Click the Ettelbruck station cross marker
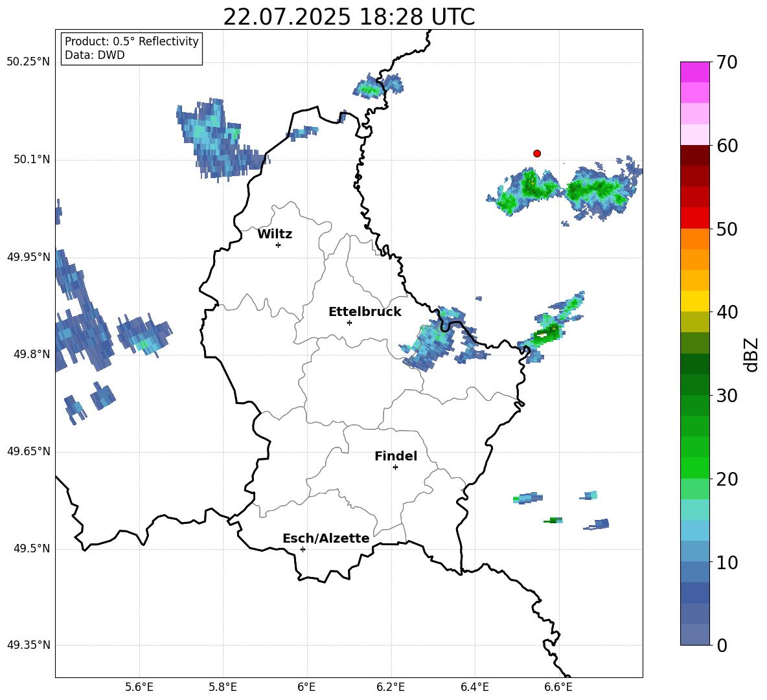Viewport: 767px width, 700px height. [x=349, y=322]
